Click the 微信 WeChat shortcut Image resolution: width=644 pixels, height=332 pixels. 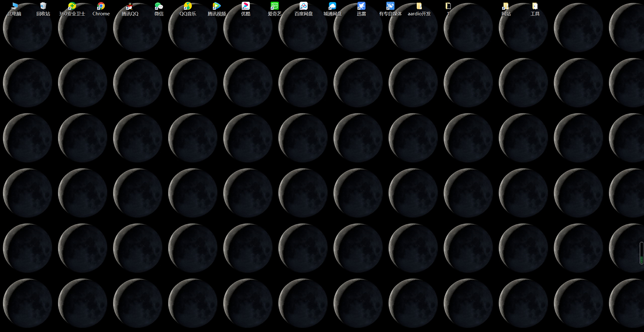click(x=159, y=6)
